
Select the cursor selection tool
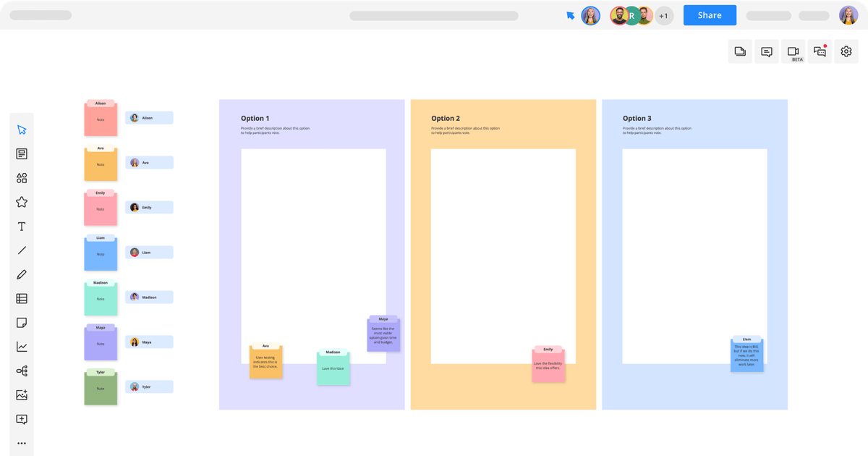tap(22, 129)
